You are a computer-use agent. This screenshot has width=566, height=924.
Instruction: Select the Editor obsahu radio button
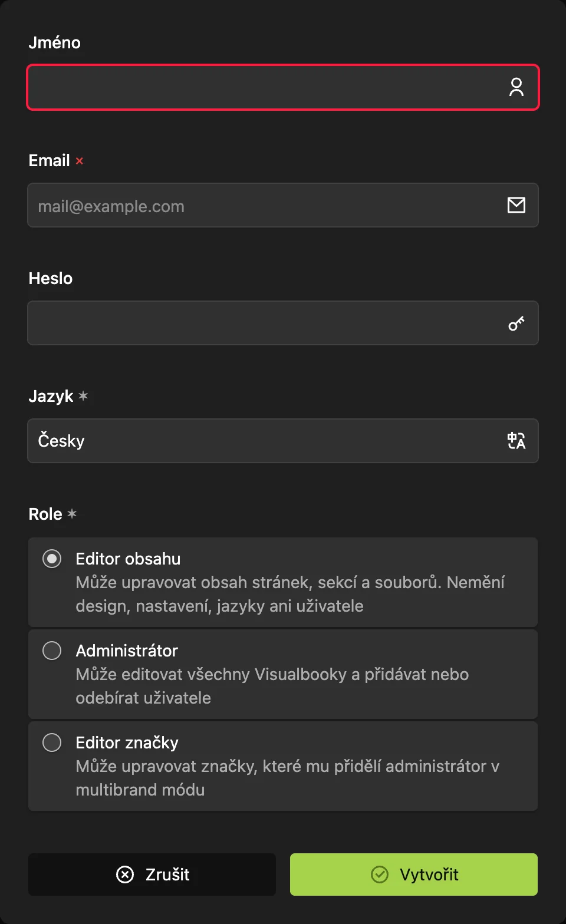[52, 559]
